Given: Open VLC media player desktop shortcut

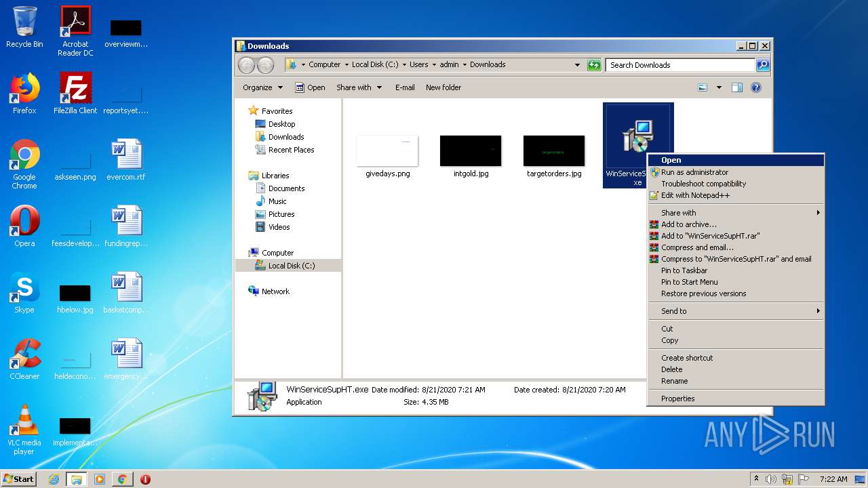Looking at the screenshot, I should (24, 430).
